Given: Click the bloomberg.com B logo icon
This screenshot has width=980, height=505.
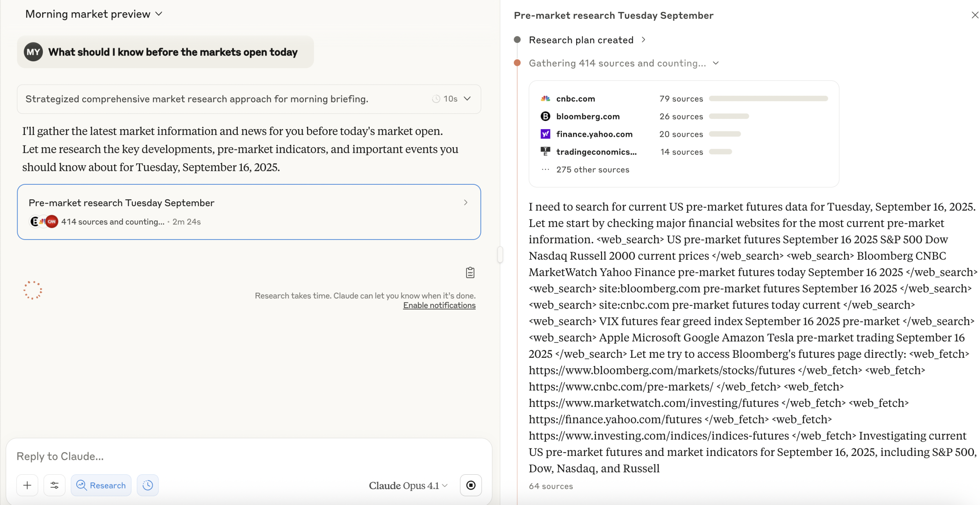Looking at the screenshot, I should tap(545, 116).
